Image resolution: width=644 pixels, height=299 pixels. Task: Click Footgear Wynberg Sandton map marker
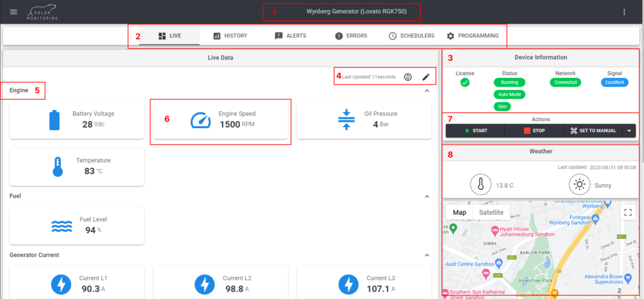click(x=595, y=220)
